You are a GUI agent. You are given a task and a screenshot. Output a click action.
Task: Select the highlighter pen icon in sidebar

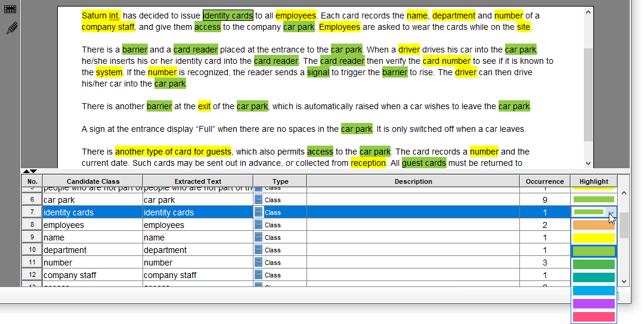click(12, 29)
